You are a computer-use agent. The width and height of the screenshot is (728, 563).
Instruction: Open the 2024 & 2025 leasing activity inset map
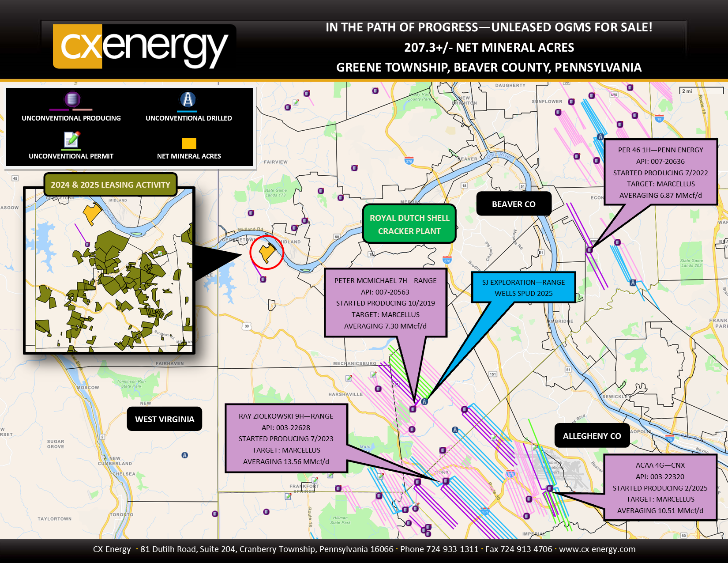tap(109, 270)
